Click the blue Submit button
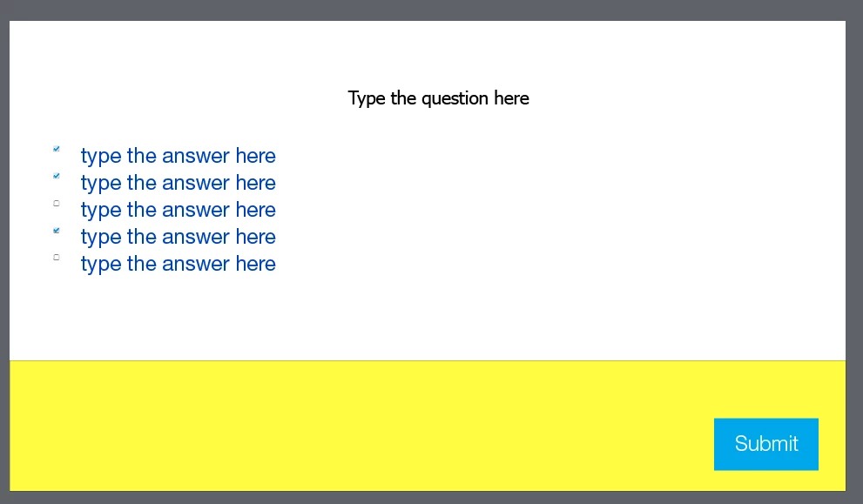This screenshot has width=863, height=504. point(766,444)
